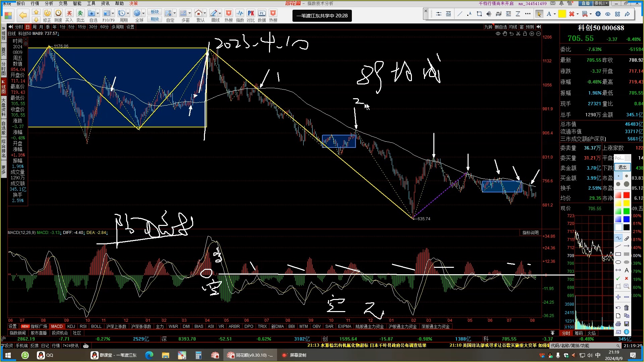This screenshot has width=644, height=362.
Task: Expand the 全球 dropdown arrow
Action: pos(143,13)
